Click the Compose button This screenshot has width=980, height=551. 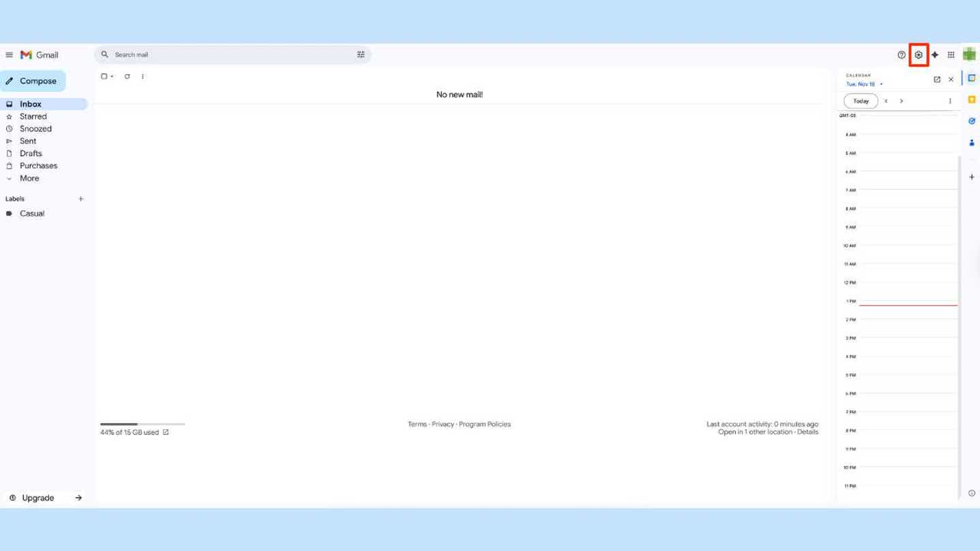[33, 81]
